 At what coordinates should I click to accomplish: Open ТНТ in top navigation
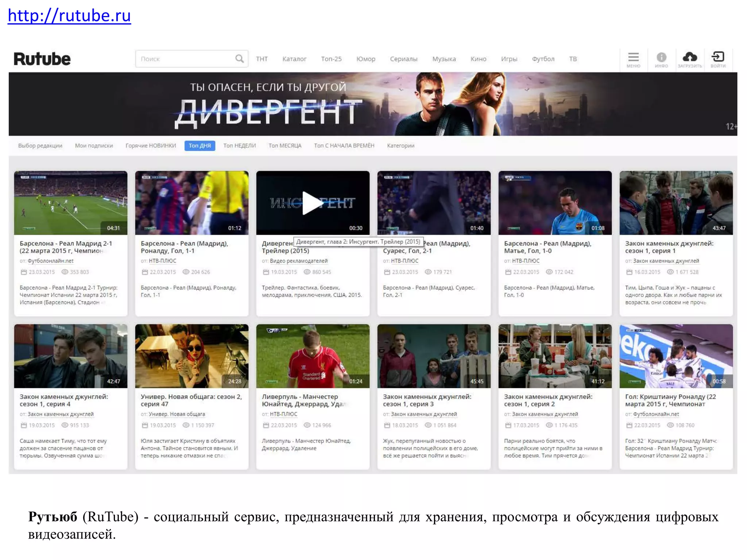262,59
